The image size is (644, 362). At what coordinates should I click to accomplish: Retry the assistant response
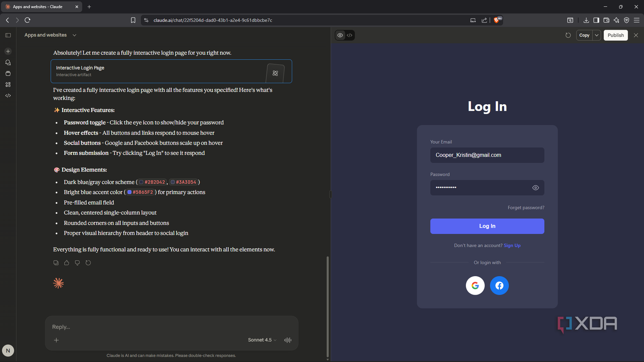88,262
